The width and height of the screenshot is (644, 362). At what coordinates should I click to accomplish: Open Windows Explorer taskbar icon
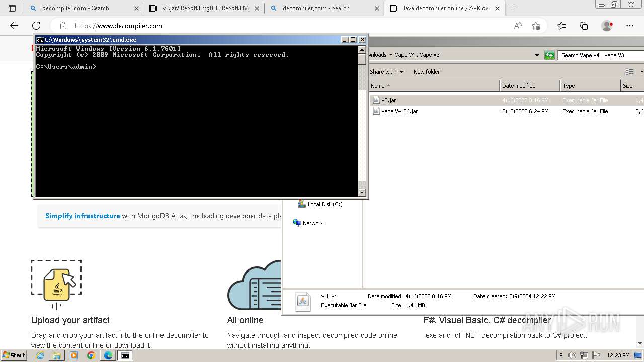click(57, 355)
